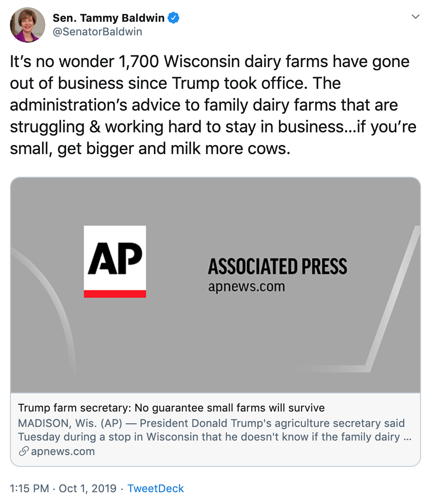The image size is (431, 504).
Task: Open Sen. Tammy Baldwin's profile avatar
Action: [x=28, y=25]
